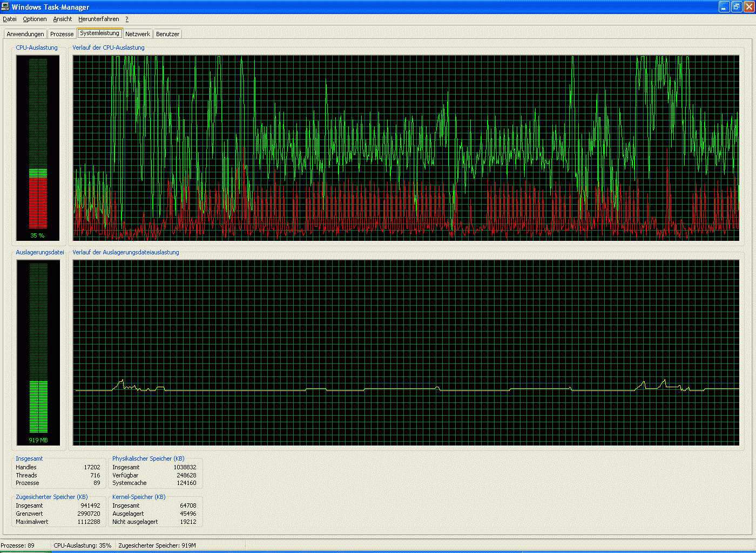Select the Systemleistung tab

coord(99,33)
